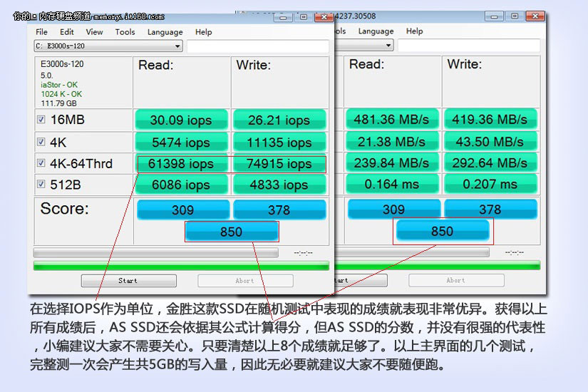
Task: Open the Language menu in left window
Action: coord(165,32)
